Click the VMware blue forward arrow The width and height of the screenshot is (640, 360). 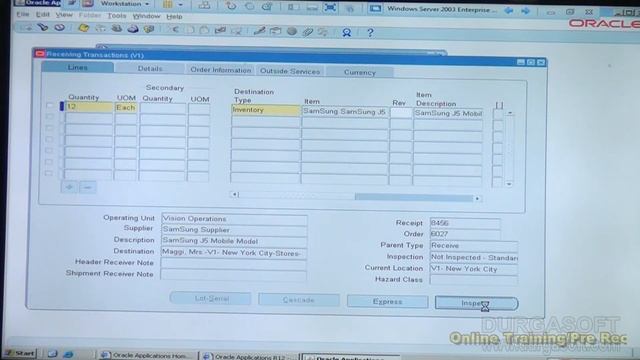526,11
